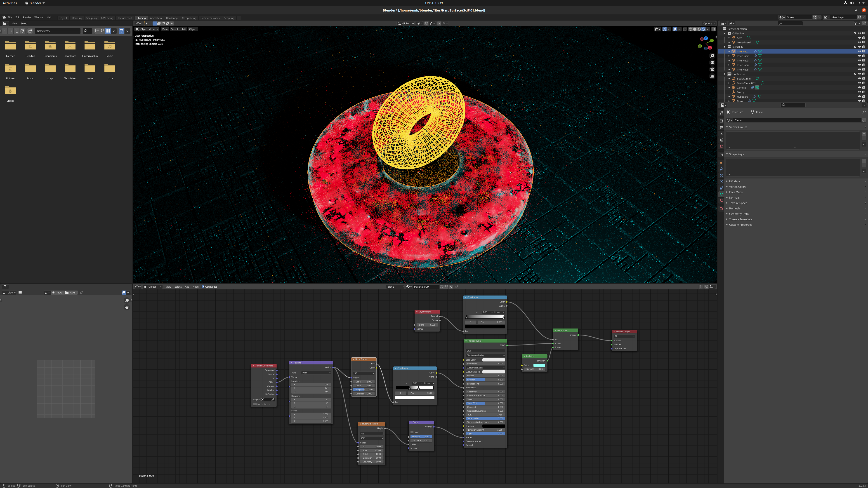Click the modifier wrench icon on InnerHub2 row
Image resolution: width=868 pixels, height=488 pixels.
coord(755,56)
